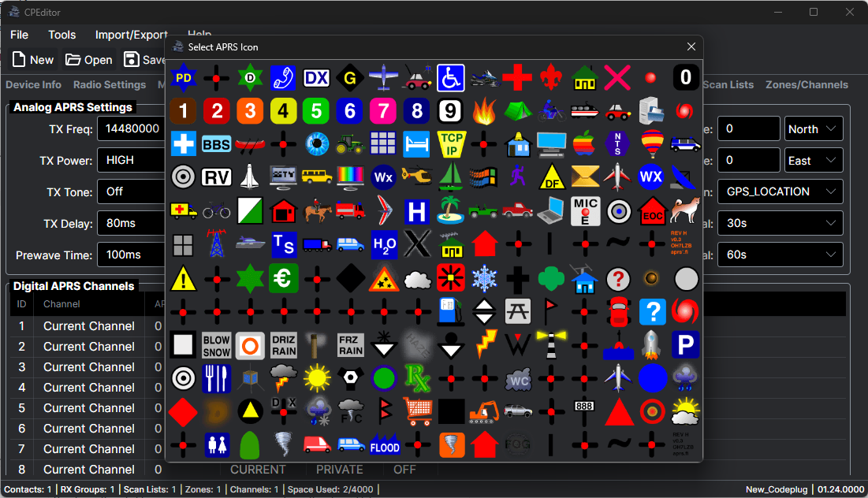Pick the green Euro sign icon

pyautogui.click(x=284, y=278)
